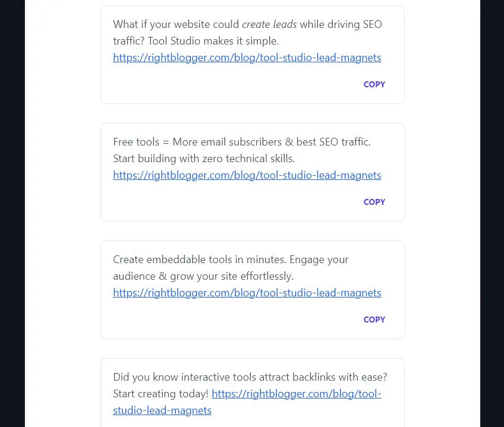Click the tool-studio-lead-magnets link in third card
This screenshot has height=427, width=504.
pyautogui.click(x=247, y=292)
